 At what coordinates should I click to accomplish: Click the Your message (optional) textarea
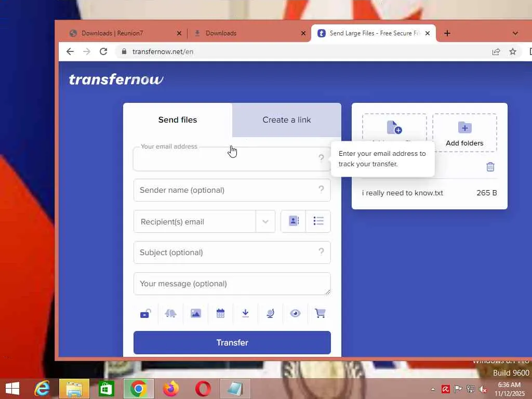tap(232, 284)
